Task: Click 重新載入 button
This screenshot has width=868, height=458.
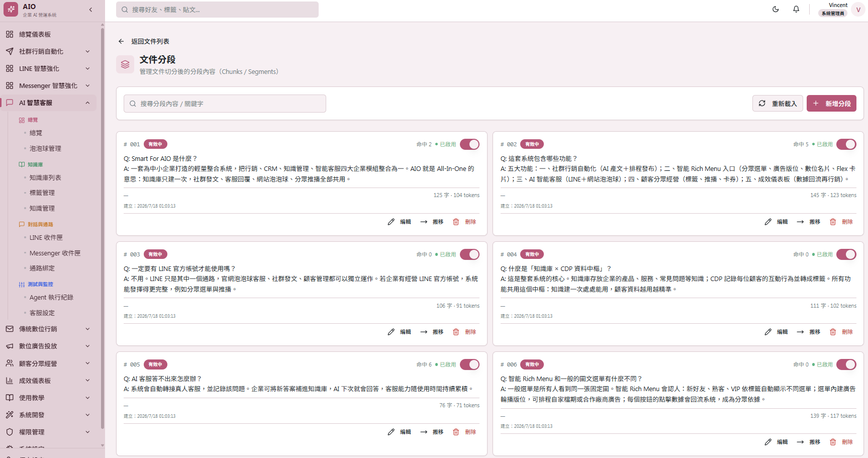Action: tap(778, 103)
